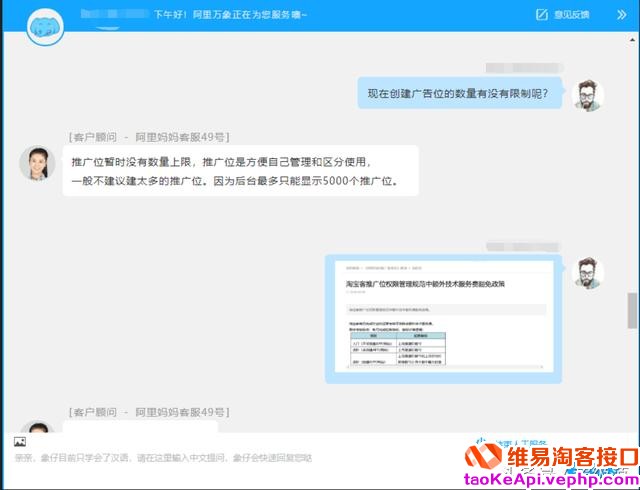Click the image upload icon above the input
The width and height of the screenshot is (640, 490).
click(x=20, y=441)
